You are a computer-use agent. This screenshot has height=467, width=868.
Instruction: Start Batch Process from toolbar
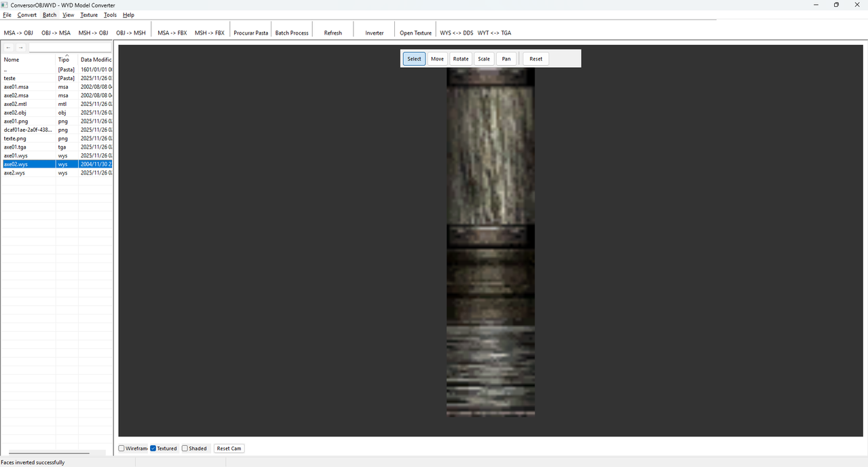point(292,33)
